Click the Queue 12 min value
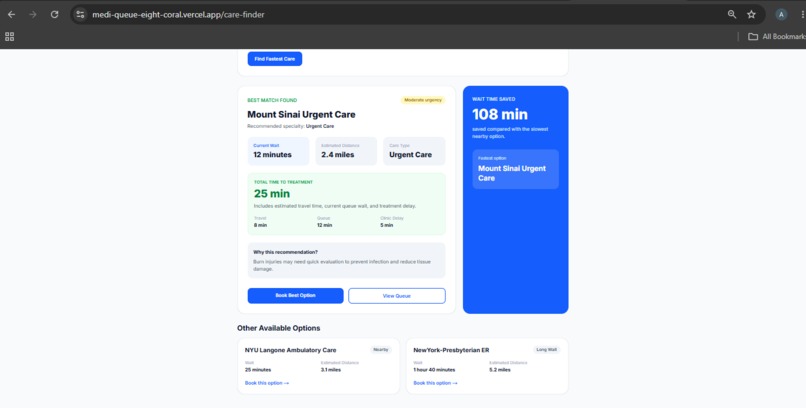Screen dimensions: 806x408 coord(324,225)
